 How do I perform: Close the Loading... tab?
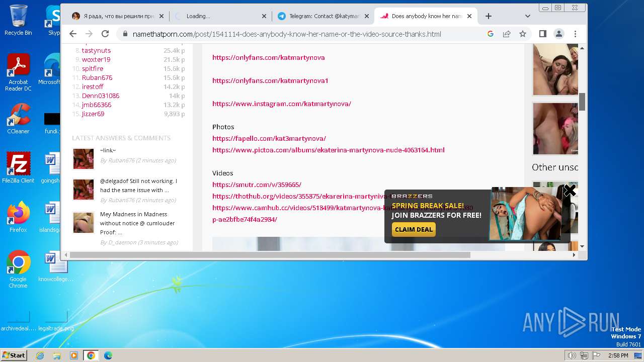pyautogui.click(x=264, y=16)
